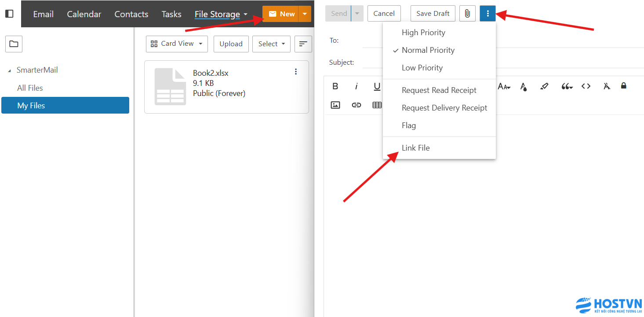Click the Upload button
This screenshot has width=644, height=317.
coord(231,44)
